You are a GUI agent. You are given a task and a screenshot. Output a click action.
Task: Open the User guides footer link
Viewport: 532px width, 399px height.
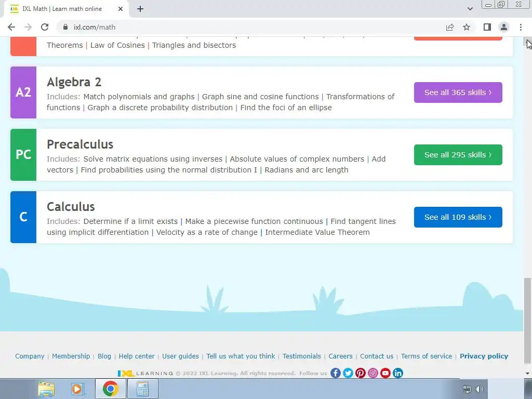coord(180,356)
